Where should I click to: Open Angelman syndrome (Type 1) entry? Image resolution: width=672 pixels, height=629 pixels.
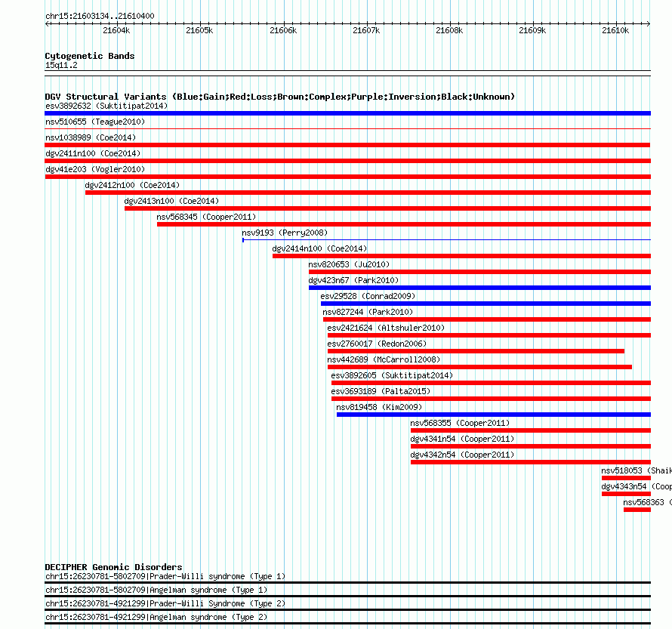coord(156,590)
